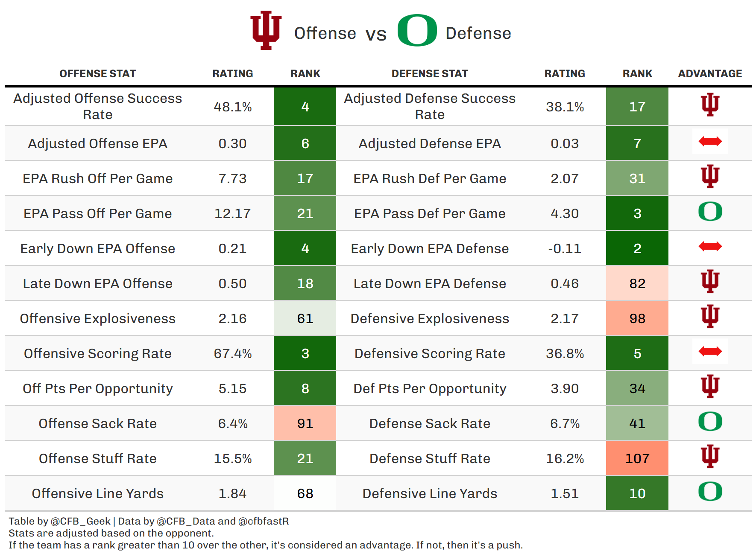This screenshot has width=756, height=560.
Task: Click Oregon advantage icon in Sack Rate row
Action: (710, 421)
